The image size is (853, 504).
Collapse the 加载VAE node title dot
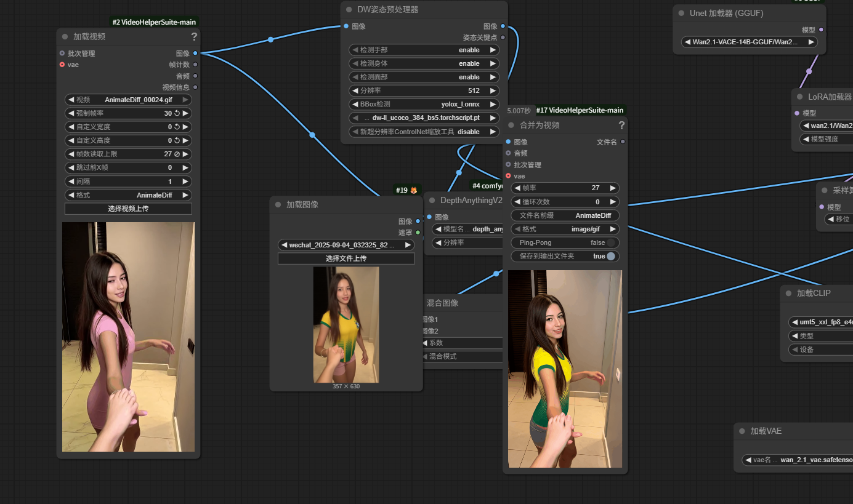742,431
